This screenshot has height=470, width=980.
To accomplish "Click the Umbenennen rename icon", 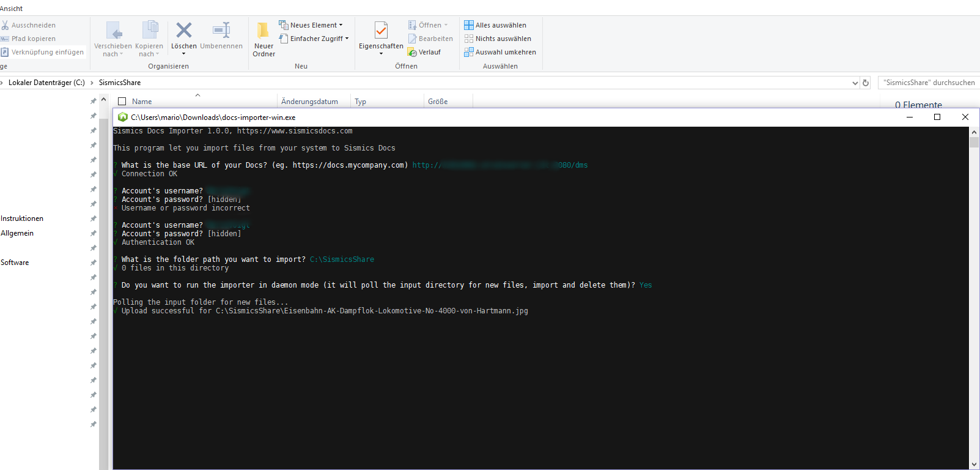I will tap(221, 30).
